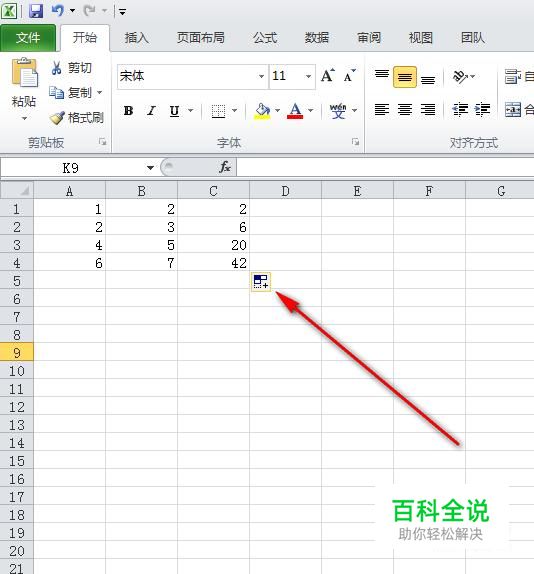Image resolution: width=534 pixels, height=574 pixels.
Task: Click the fx insert function button
Action: coord(225,167)
